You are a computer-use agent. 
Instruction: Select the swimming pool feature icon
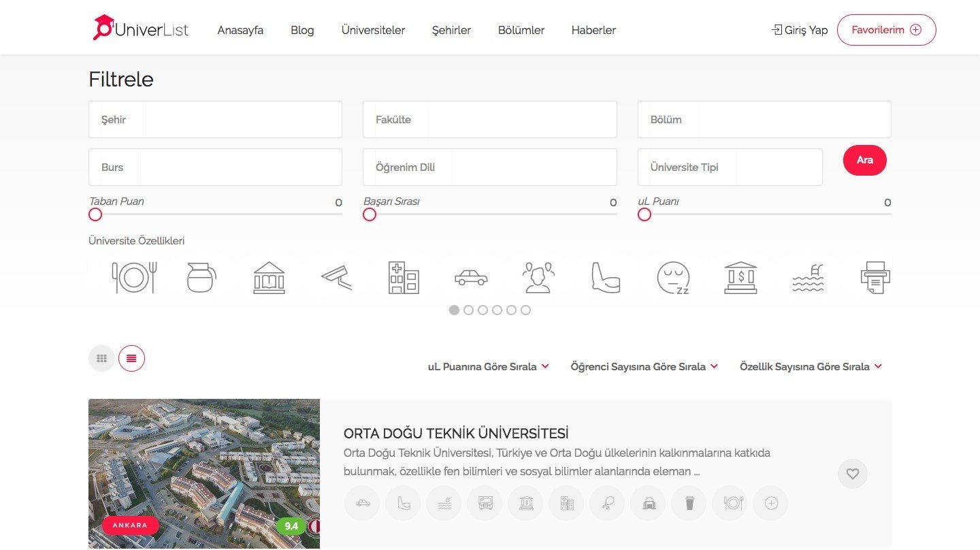click(808, 278)
